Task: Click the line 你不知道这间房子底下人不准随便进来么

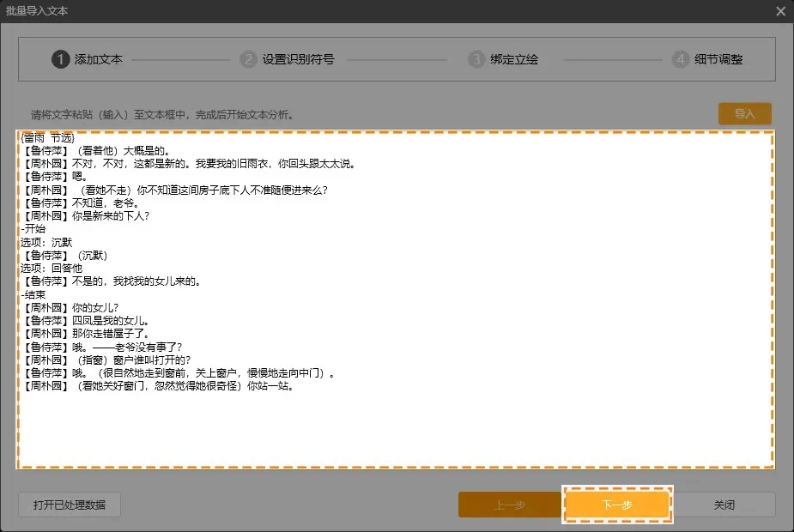Action: [175, 190]
